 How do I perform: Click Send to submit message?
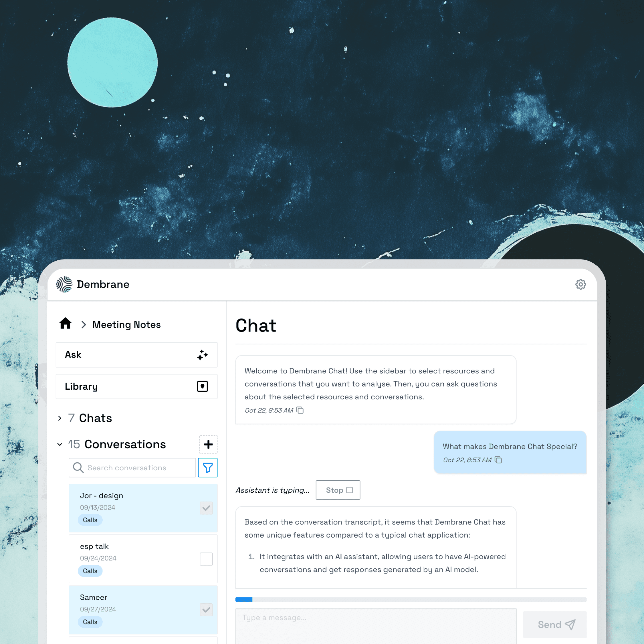point(554,624)
